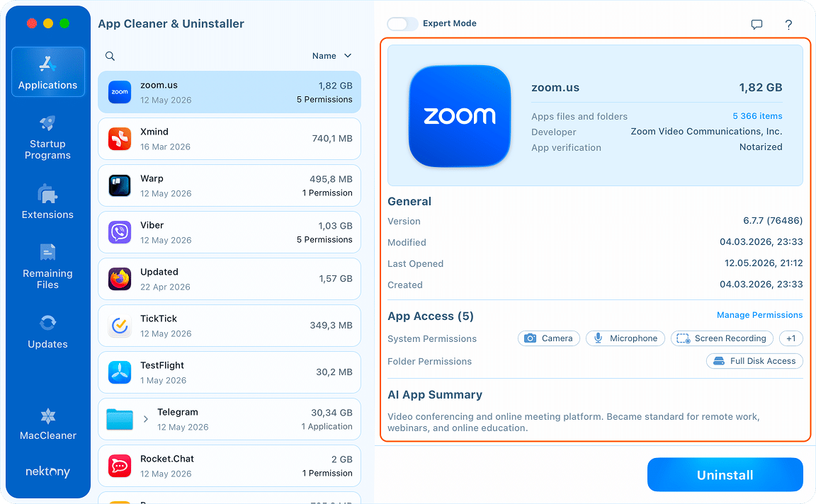This screenshot has width=816, height=504.
Task: Show the +1 additional permission badge
Action: (x=791, y=338)
